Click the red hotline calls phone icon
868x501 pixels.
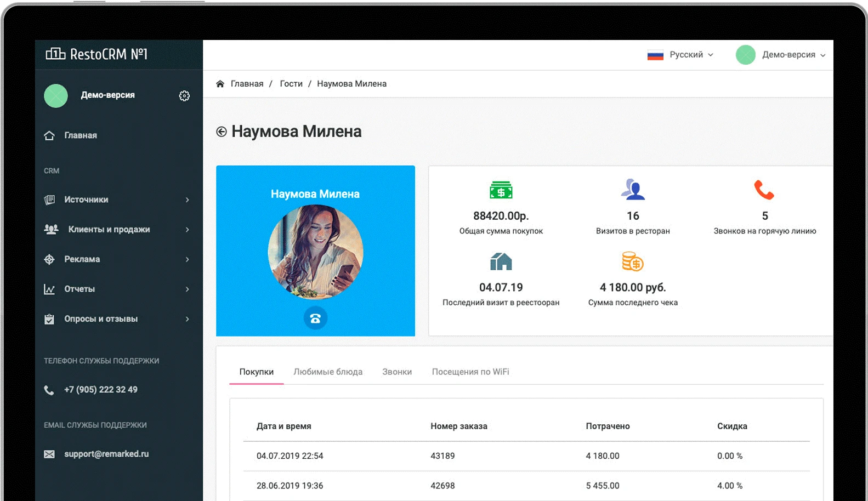coord(764,190)
